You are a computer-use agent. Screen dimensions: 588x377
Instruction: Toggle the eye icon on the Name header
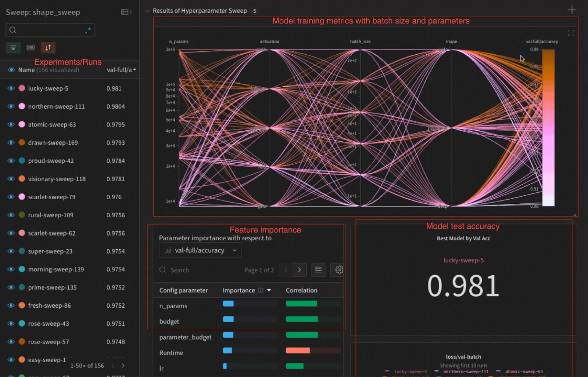pos(11,69)
